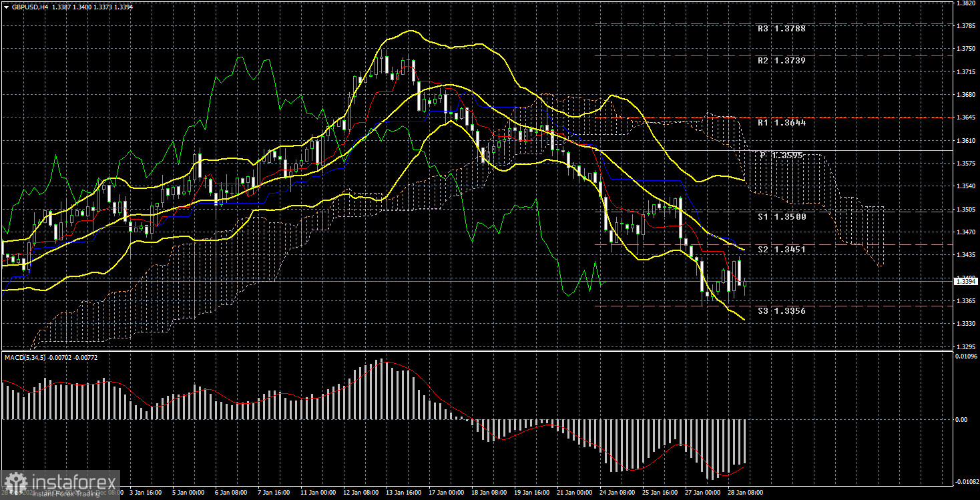This screenshot has height=500, width=980.
Task: Click price axis value 1.3330
Action: pos(966,324)
